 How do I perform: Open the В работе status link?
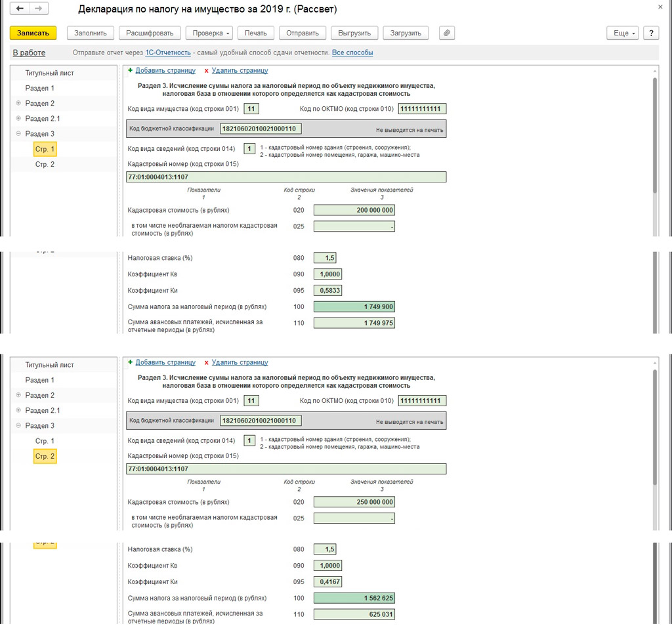pyautogui.click(x=29, y=52)
